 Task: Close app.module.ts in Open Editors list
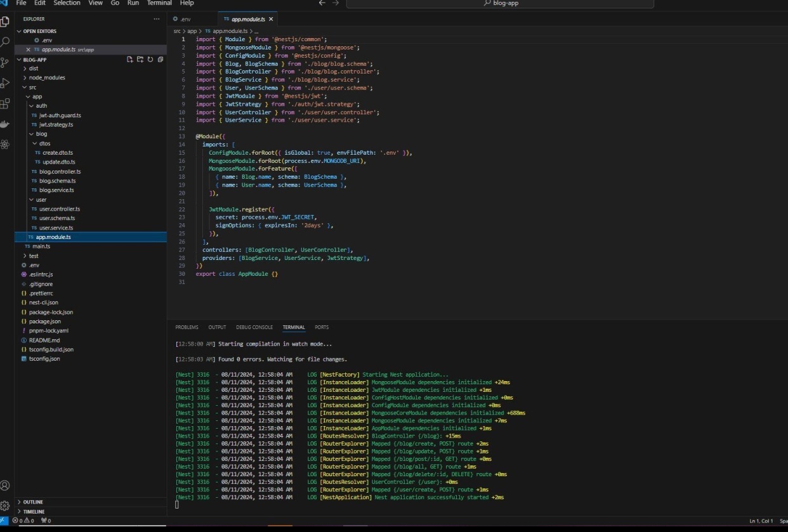[28, 49]
